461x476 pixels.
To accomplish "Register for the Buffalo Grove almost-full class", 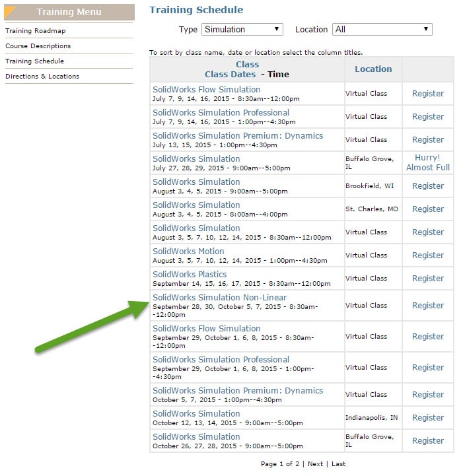I will coord(428,163).
